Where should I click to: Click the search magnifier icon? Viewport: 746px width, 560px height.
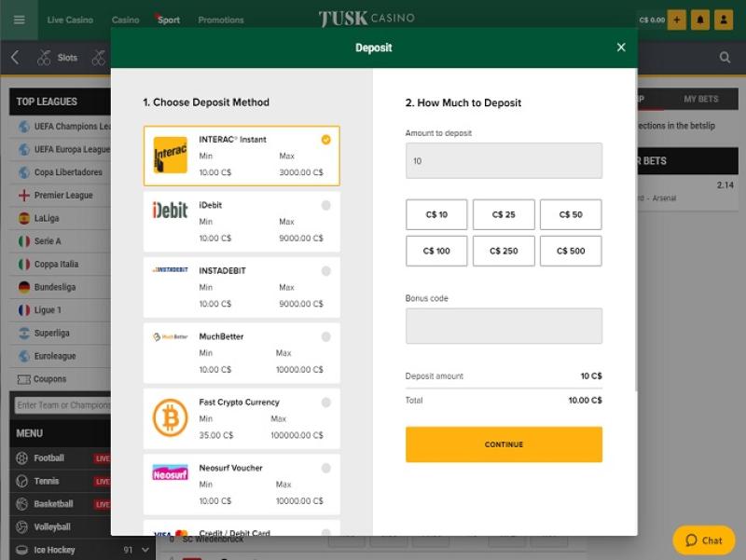point(725,58)
